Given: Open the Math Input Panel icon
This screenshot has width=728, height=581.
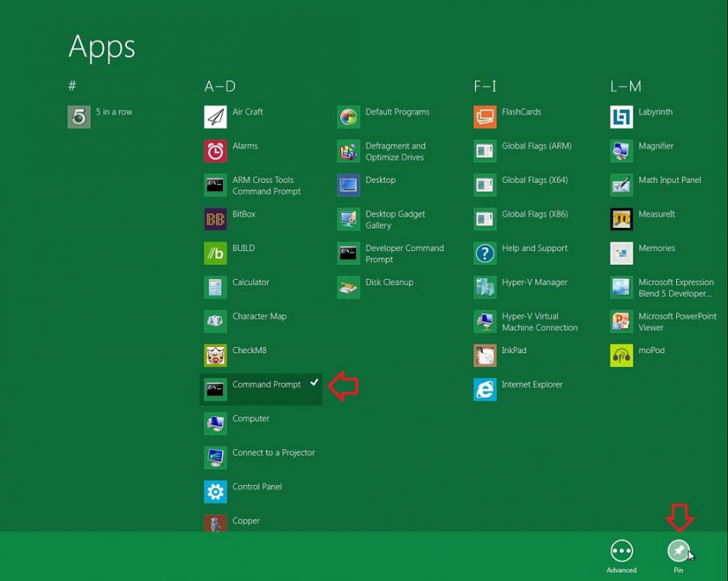Looking at the screenshot, I should tap(622, 184).
